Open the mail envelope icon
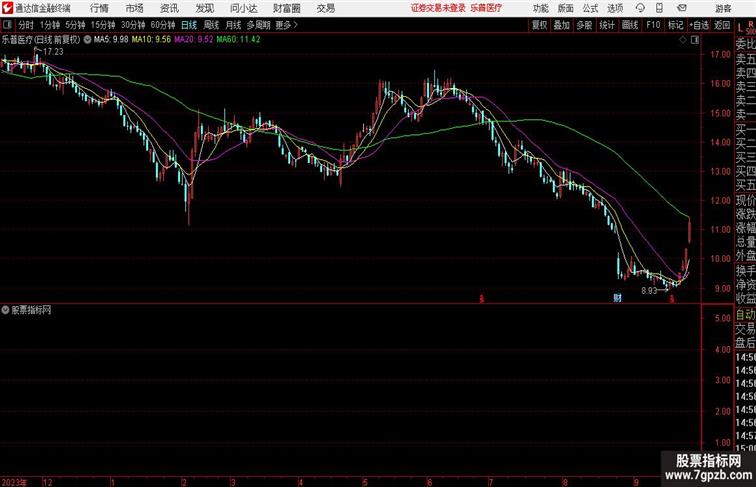 (682, 8)
